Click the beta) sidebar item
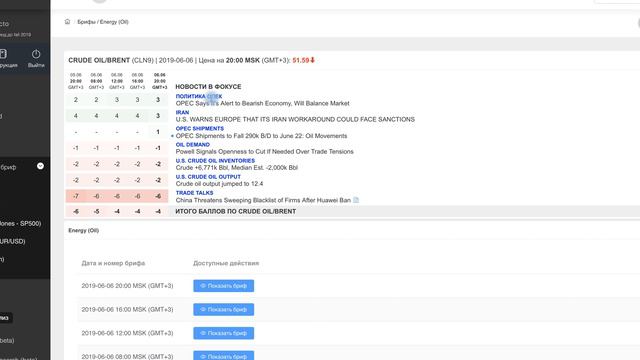 click(7, 340)
